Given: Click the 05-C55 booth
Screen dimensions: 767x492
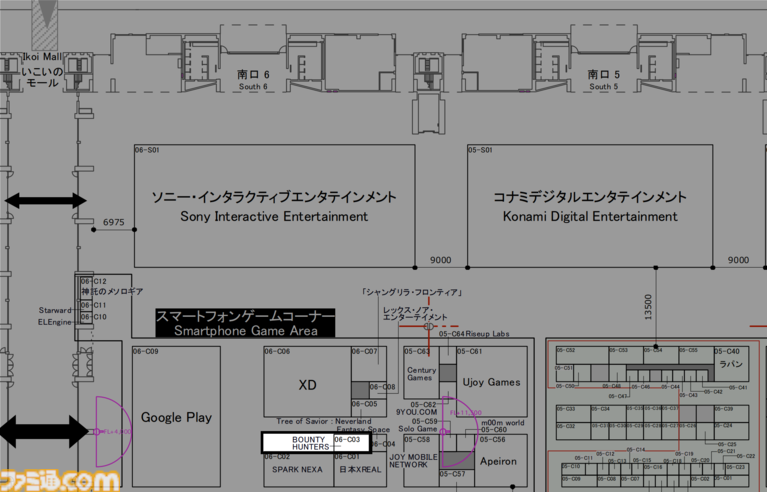Looking at the screenshot, I should pyautogui.click(x=696, y=355).
